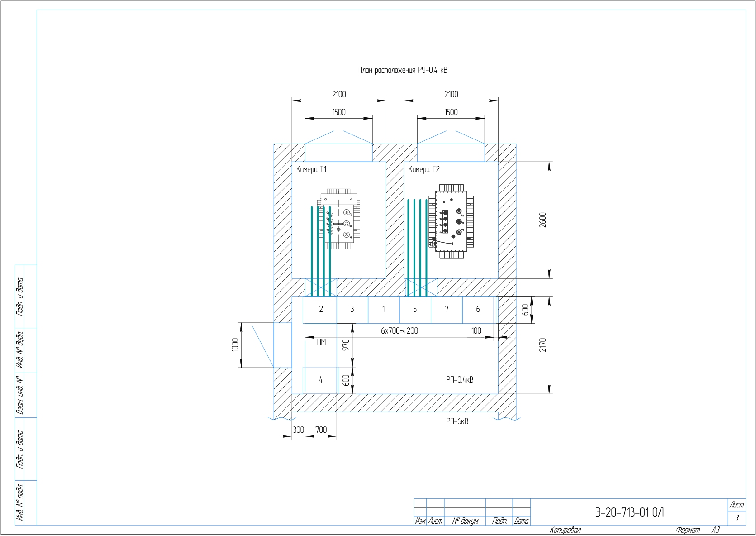756x536 pixels.
Task: Click the Лист number 3 cell
Action: 737,518
